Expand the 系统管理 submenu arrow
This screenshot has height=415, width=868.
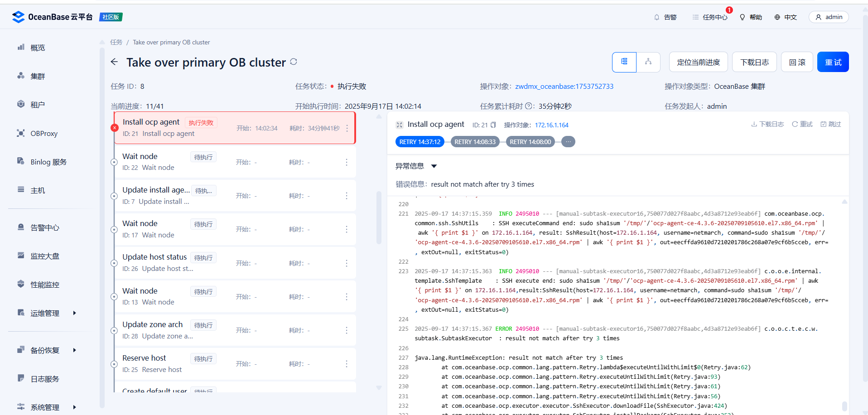[75, 407]
